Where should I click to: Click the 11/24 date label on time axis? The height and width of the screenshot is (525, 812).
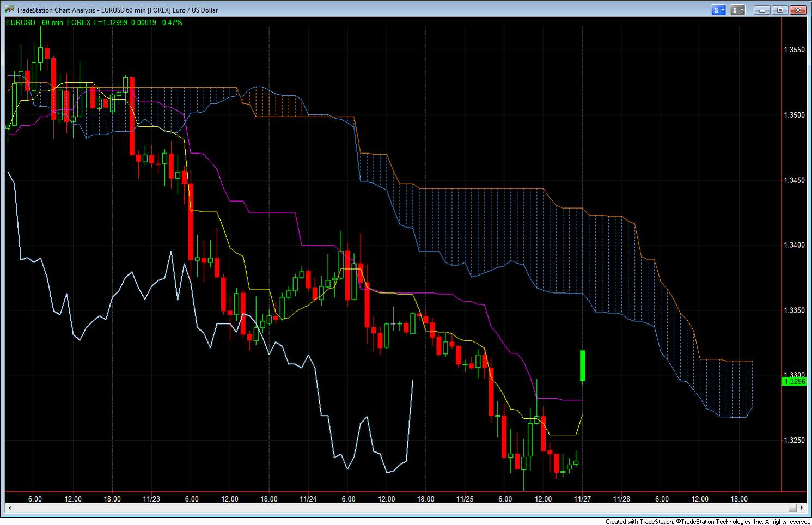tap(308, 498)
